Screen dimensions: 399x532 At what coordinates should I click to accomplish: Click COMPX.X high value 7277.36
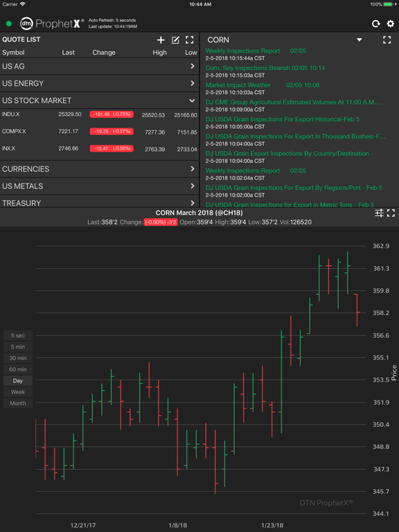[x=155, y=132]
